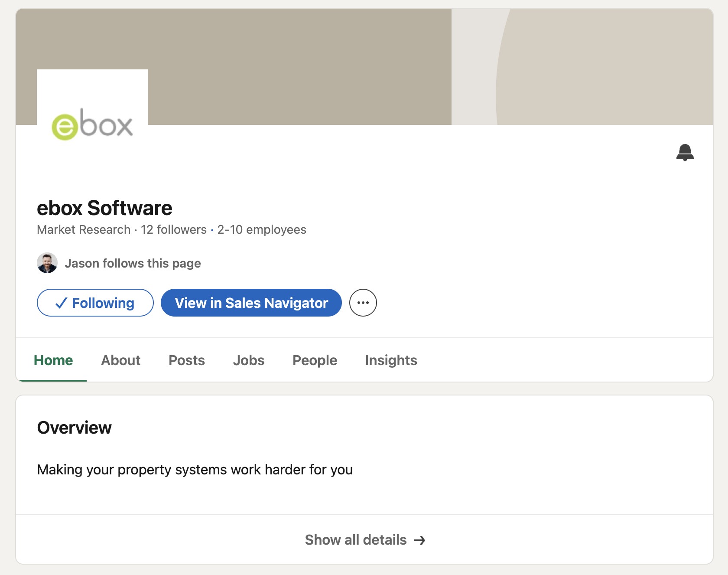
Task: Click Jason follows this page text
Action: (133, 263)
